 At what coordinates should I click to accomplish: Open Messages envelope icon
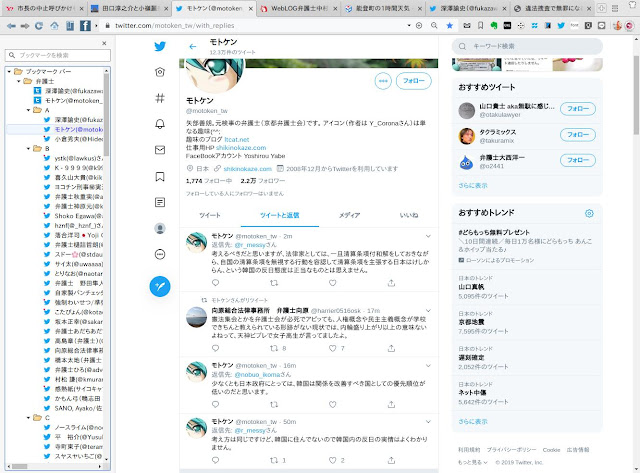160,150
